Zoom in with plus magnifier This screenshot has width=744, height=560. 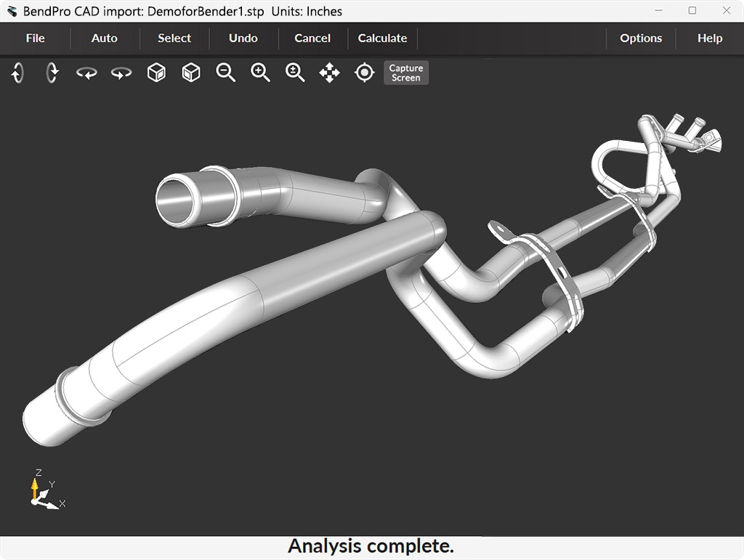click(x=261, y=73)
